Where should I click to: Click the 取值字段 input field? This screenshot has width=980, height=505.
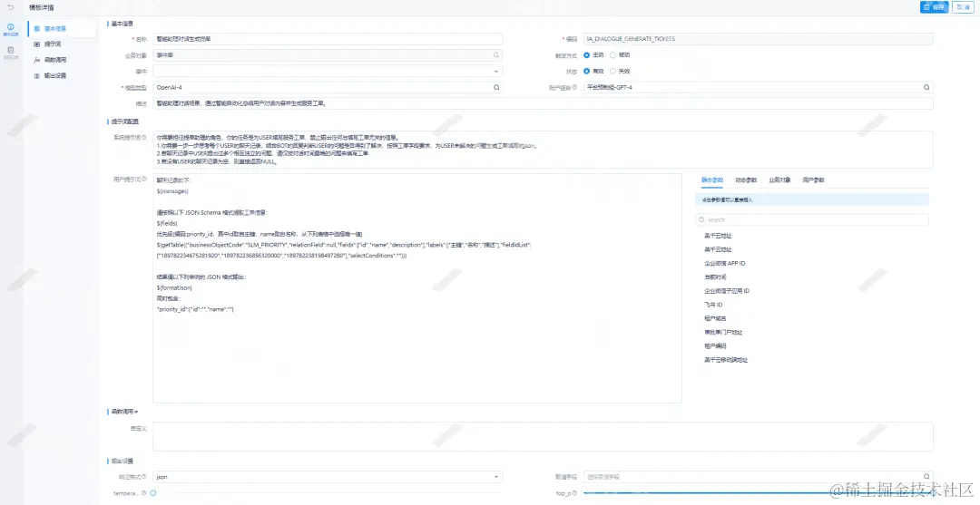[758, 477]
